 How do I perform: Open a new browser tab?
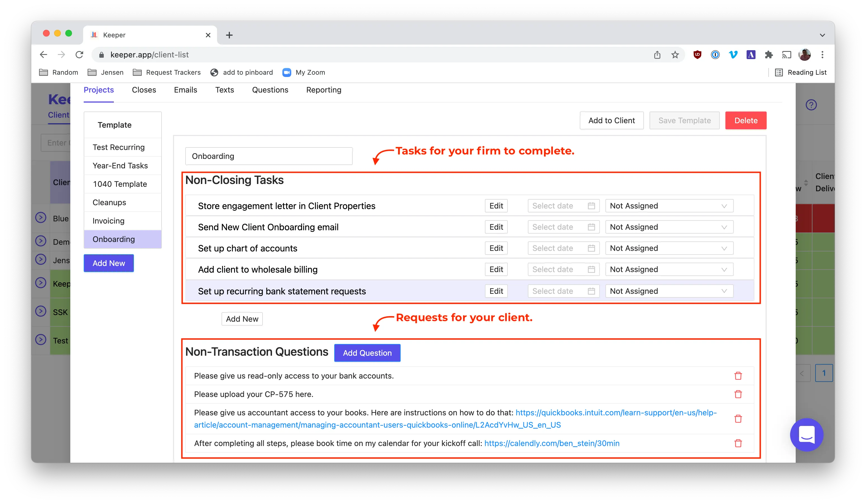point(229,35)
